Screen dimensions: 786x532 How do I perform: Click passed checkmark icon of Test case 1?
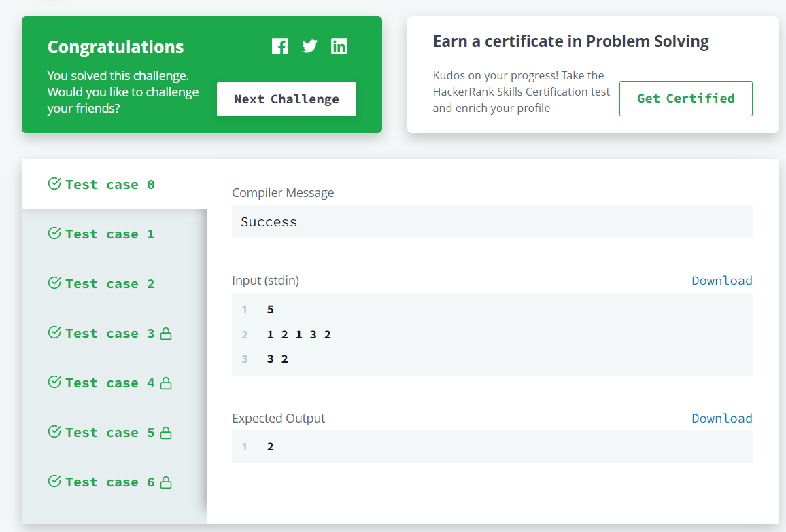54,234
